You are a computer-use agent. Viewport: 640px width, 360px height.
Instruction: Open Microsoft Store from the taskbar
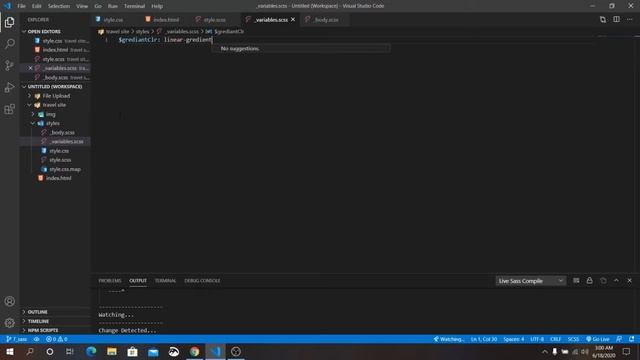[x=132, y=351]
